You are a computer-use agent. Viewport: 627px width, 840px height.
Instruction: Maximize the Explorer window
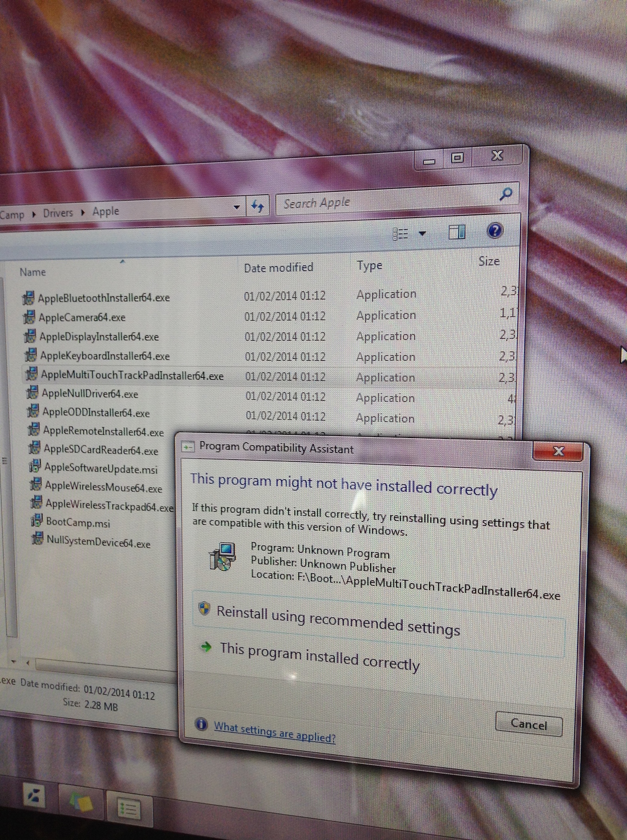[457, 158]
